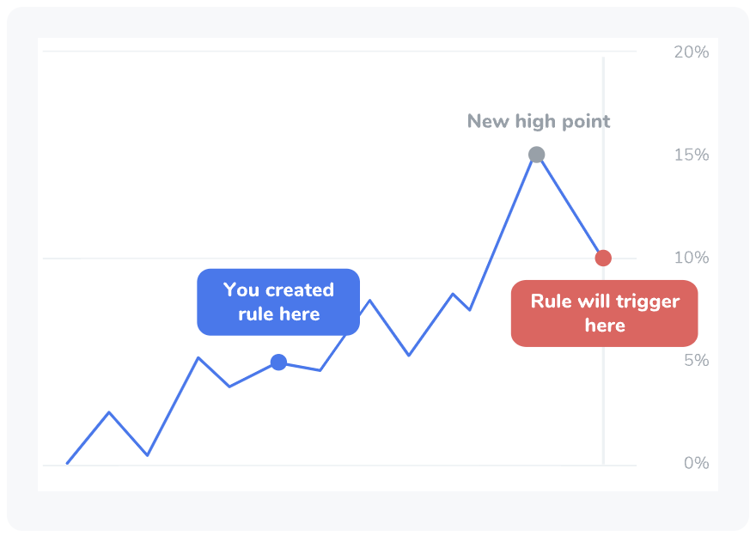Click the second peak near 5% level
The height and width of the screenshot is (536, 756).
(198, 357)
